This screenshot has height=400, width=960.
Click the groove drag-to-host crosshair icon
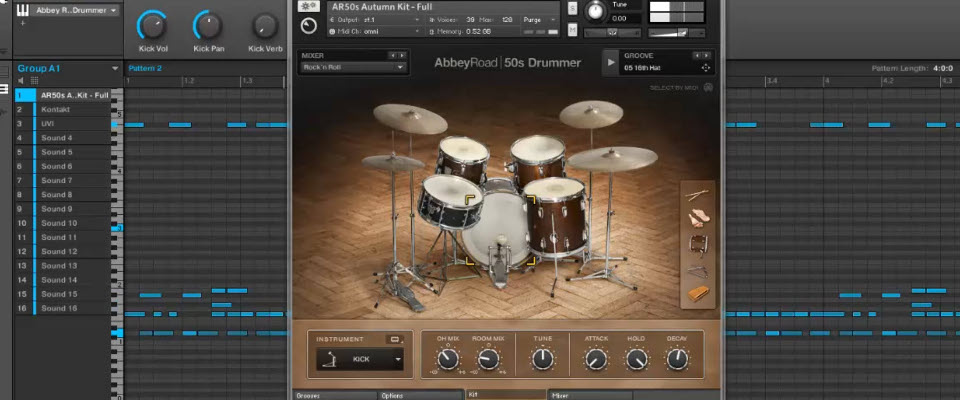(x=705, y=67)
